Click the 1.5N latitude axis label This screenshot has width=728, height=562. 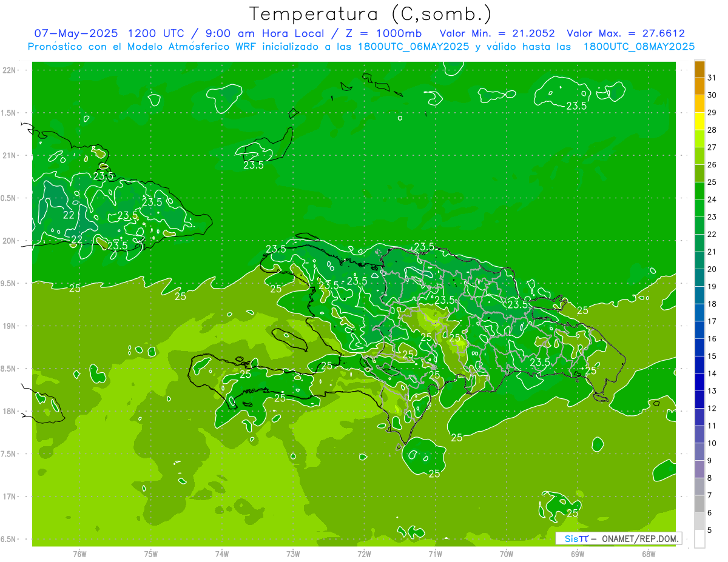coord(8,113)
